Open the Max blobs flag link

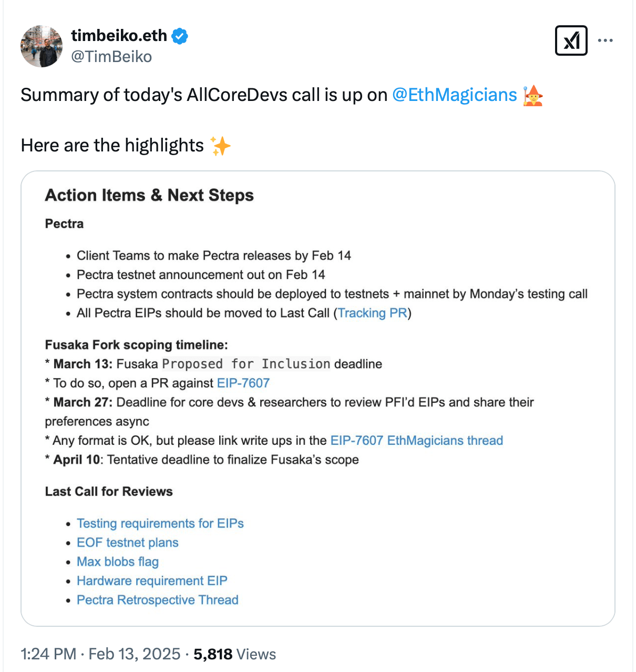pyautogui.click(x=118, y=562)
